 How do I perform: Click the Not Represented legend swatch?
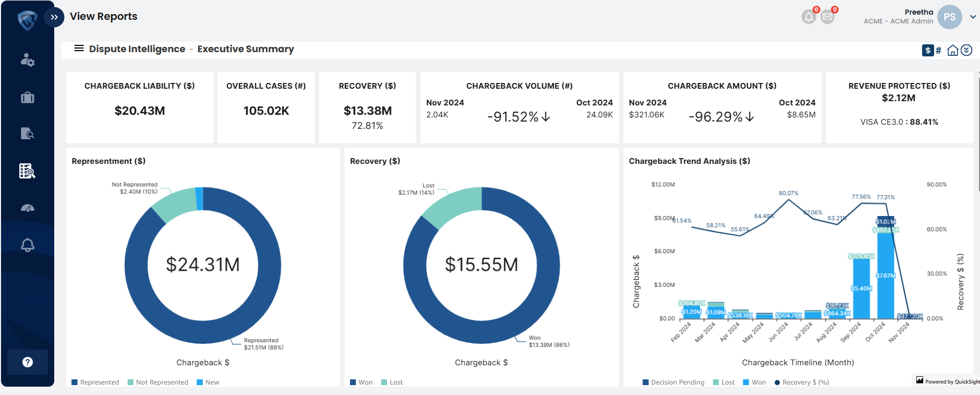(130, 382)
